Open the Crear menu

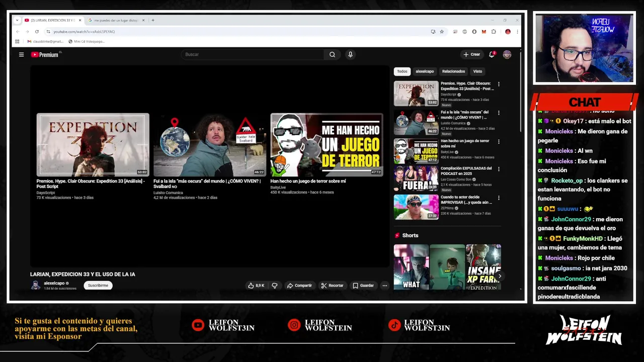(472, 54)
